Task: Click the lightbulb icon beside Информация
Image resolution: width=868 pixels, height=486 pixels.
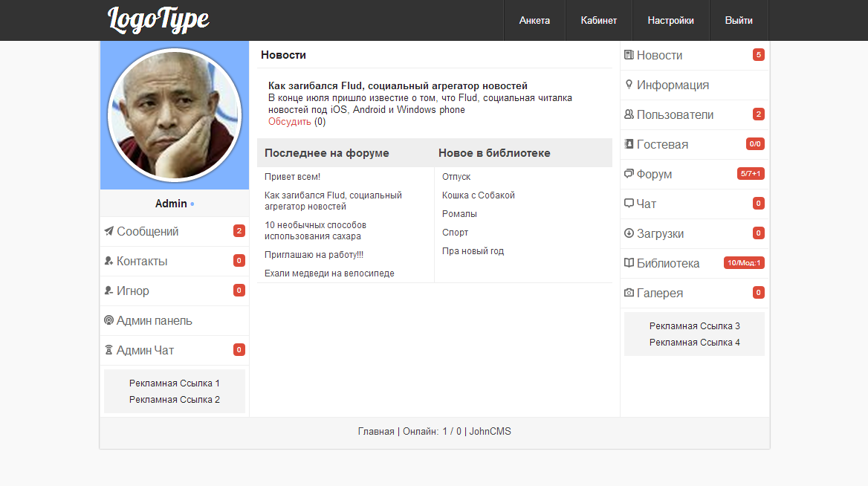Action: click(629, 85)
